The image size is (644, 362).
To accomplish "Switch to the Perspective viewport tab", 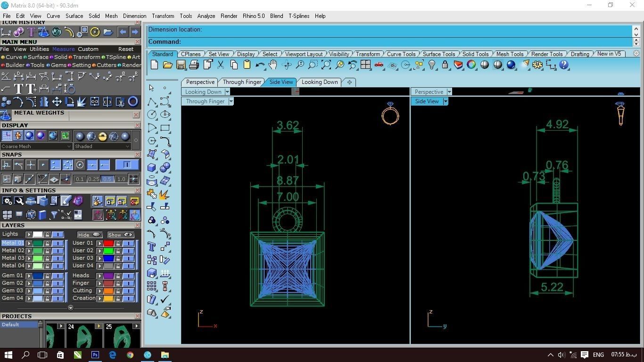I will pyautogui.click(x=200, y=82).
